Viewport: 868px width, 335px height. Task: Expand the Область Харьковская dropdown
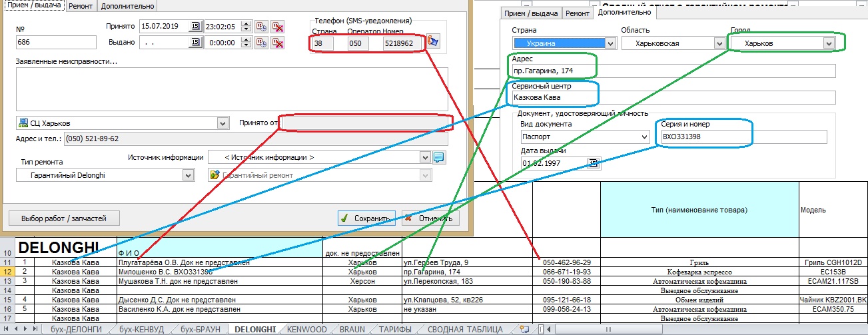(x=719, y=43)
